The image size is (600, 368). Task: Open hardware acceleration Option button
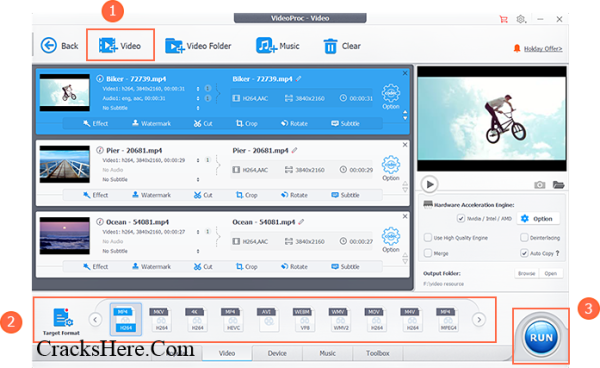point(538,218)
